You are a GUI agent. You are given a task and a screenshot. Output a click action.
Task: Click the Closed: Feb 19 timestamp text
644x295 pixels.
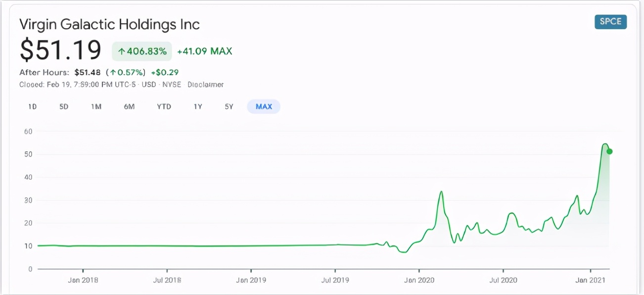[78, 85]
